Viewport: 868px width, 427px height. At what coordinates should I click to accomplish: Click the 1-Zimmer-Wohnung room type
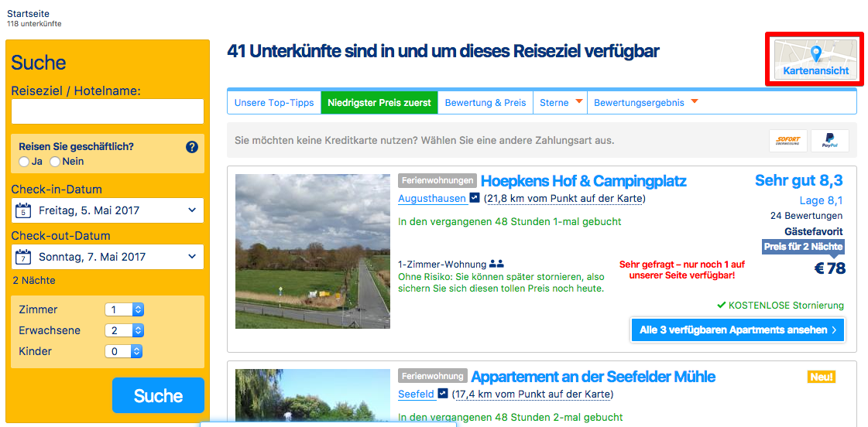coord(442,265)
